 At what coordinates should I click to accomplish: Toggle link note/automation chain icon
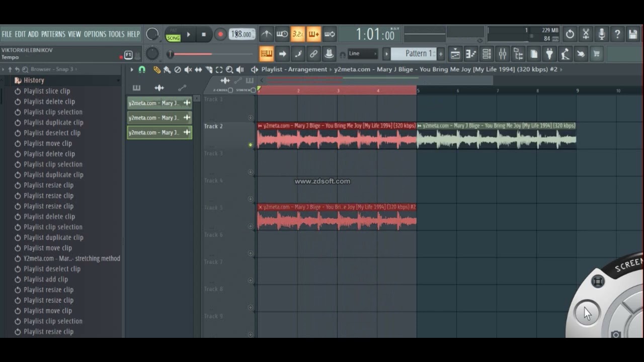(x=313, y=53)
